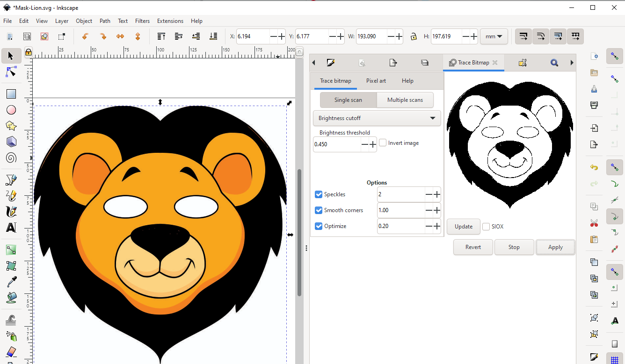Enable the SIOX checkbox

[486, 227]
